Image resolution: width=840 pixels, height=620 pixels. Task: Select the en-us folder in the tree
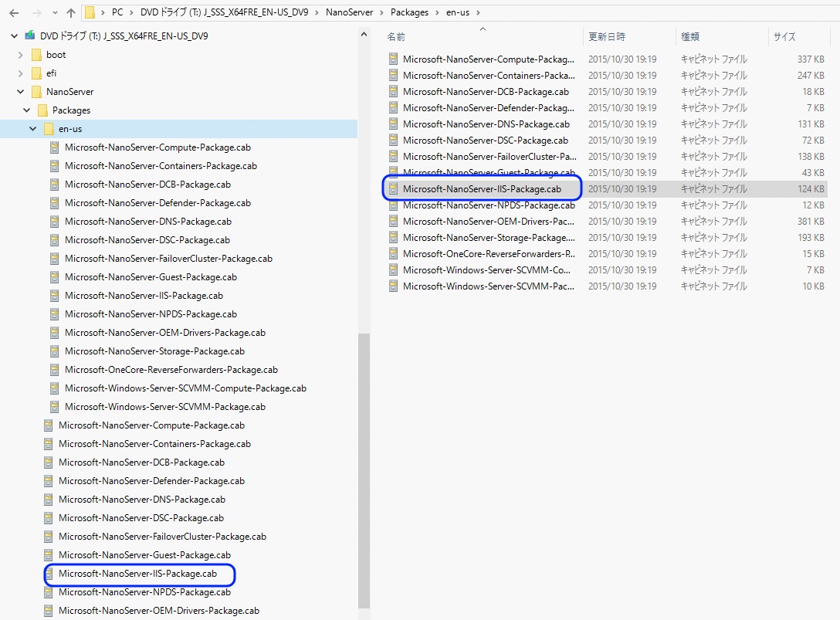(70, 129)
